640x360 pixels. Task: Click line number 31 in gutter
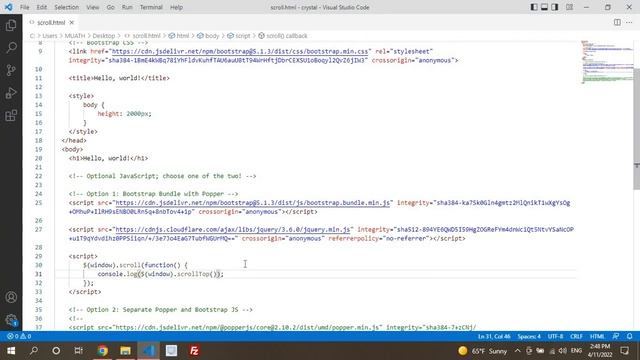(x=38, y=274)
